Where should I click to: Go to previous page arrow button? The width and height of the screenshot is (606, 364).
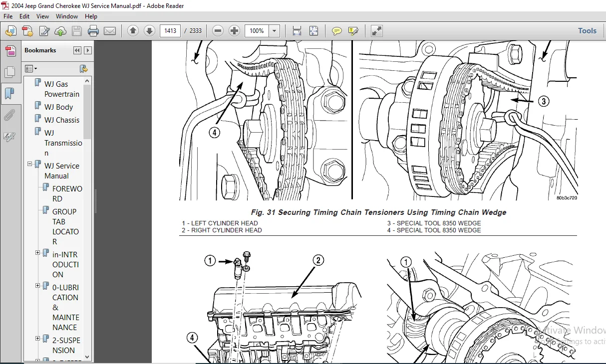[133, 31]
